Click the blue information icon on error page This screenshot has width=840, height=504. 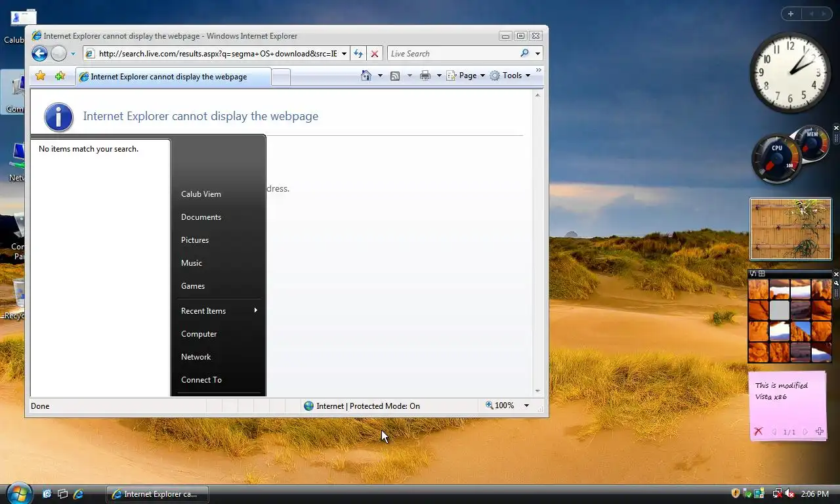pyautogui.click(x=58, y=117)
